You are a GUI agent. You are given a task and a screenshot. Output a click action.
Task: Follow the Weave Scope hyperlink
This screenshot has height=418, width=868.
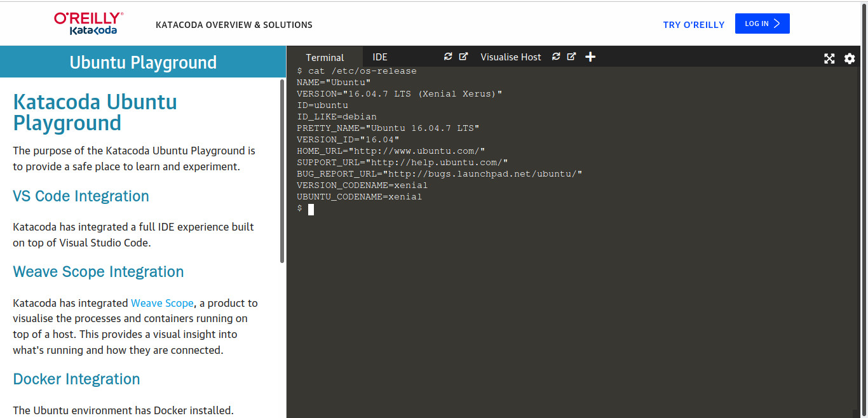click(162, 303)
